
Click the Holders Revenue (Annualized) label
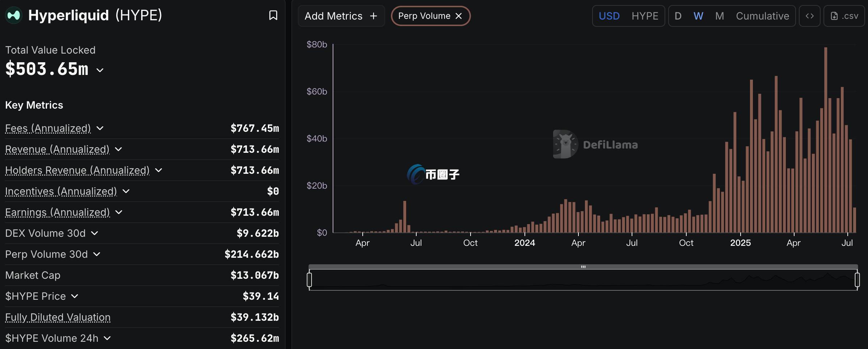77,170
